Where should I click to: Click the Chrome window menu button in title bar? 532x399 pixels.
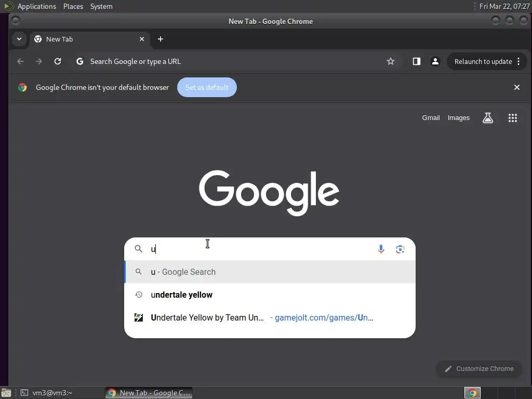(15, 21)
